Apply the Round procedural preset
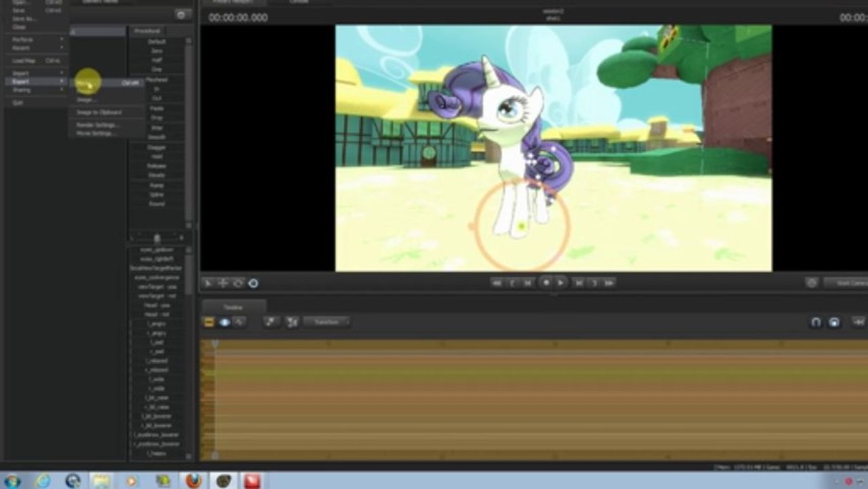Viewport: 868px width, 489px height. click(x=157, y=204)
